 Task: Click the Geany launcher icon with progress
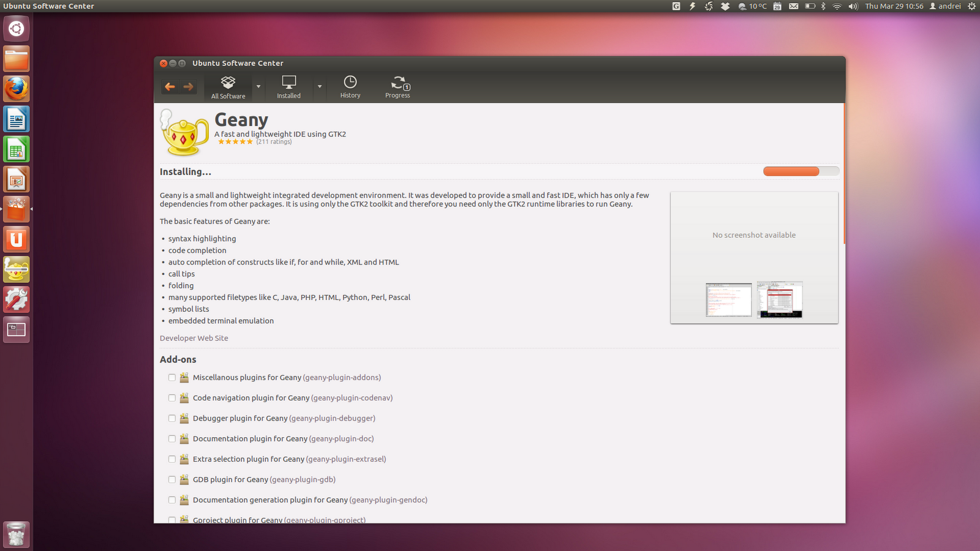(x=17, y=269)
